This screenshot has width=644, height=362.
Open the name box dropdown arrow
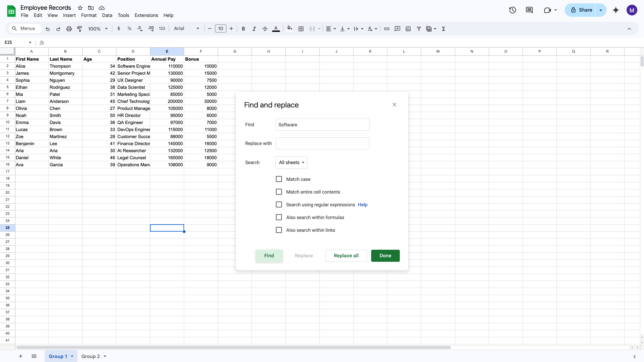click(30, 42)
